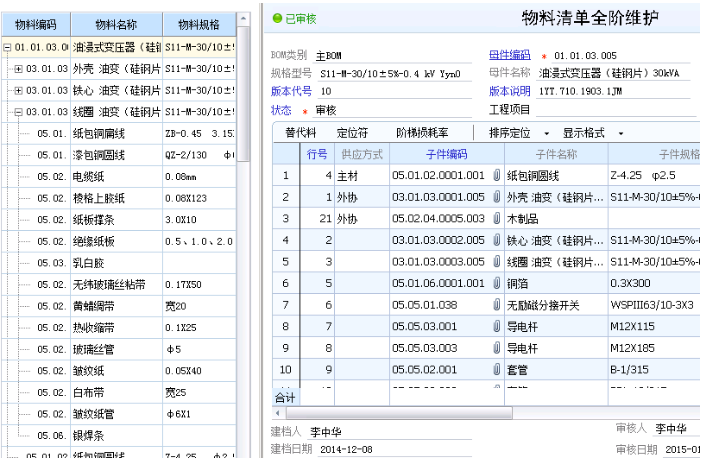The height and width of the screenshot is (466, 704).
Task: Open 排序定位 dropdown arrow
Action: point(546,133)
